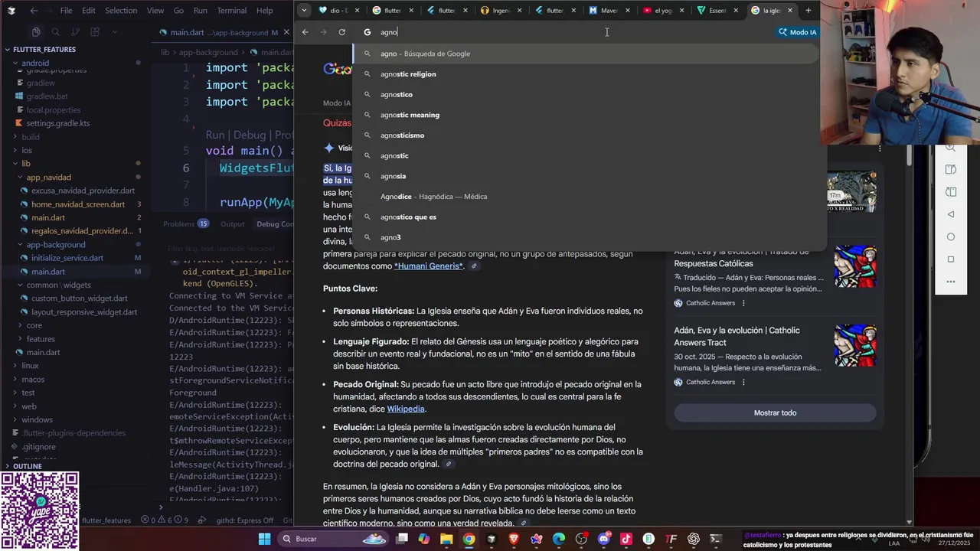Screen dimensions: 980x551
Task: Open Search view in VS Code
Action: (55, 32)
